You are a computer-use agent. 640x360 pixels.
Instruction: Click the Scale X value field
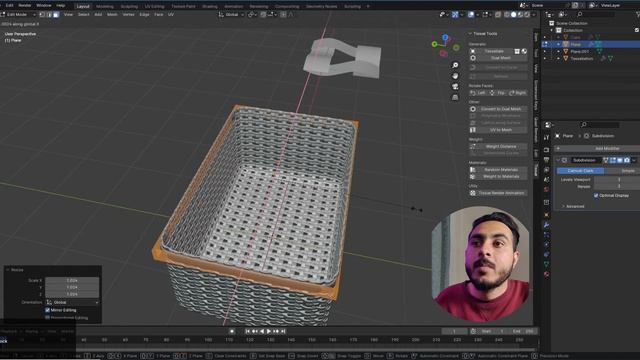(72, 280)
